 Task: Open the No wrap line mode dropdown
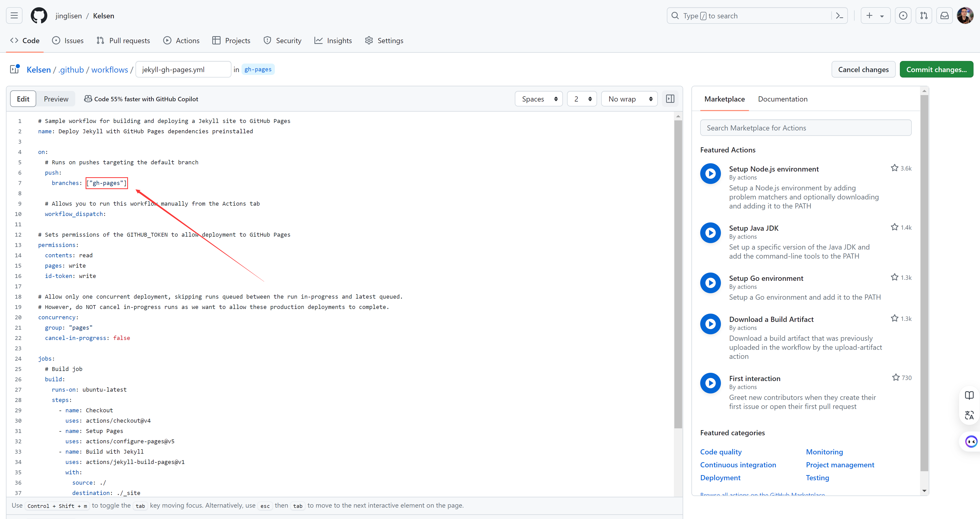coord(629,99)
